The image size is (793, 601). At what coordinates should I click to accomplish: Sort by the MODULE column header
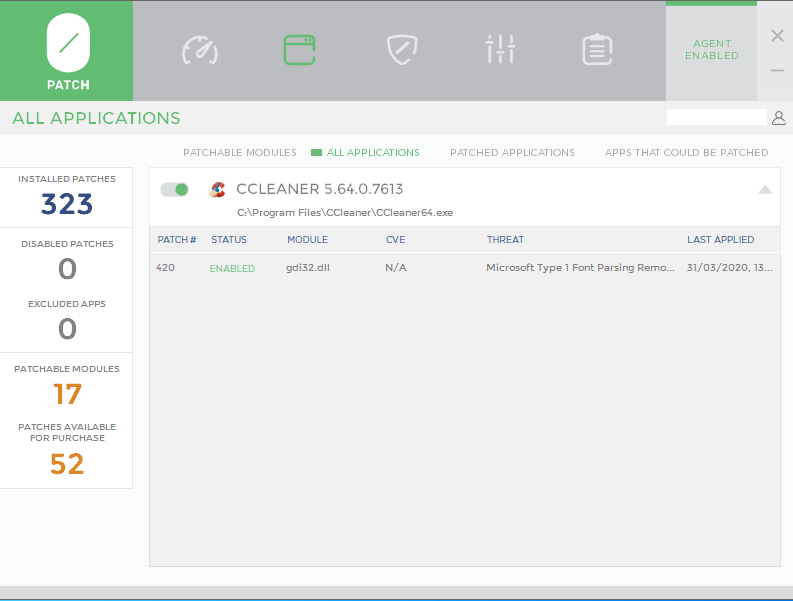tap(307, 240)
